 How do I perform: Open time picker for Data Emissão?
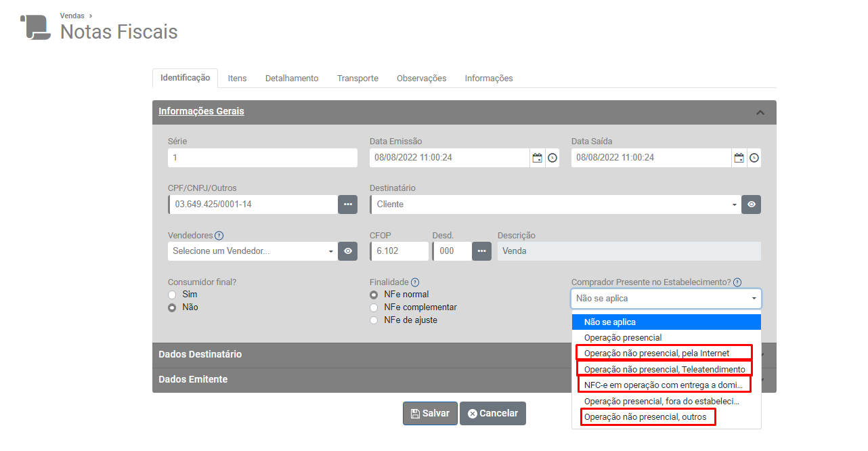[552, 158]
